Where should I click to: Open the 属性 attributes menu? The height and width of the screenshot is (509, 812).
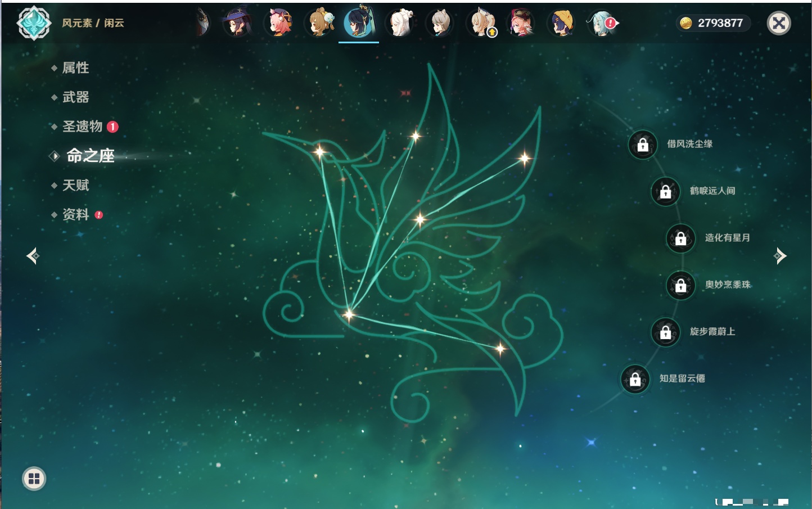coord(75,68)
